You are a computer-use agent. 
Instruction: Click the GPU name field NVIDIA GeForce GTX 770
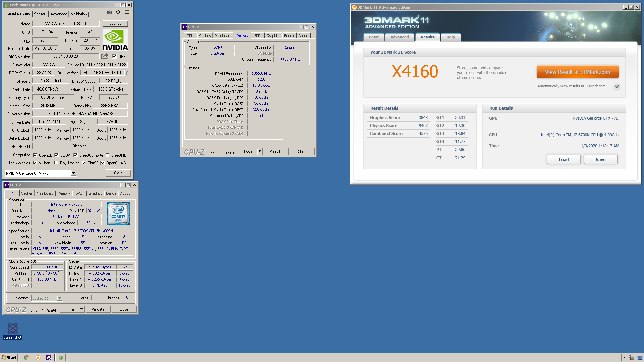pos(66,24)
